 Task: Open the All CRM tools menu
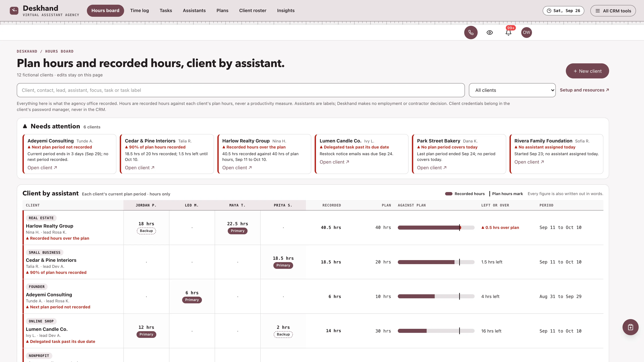(x=613, y=11)
